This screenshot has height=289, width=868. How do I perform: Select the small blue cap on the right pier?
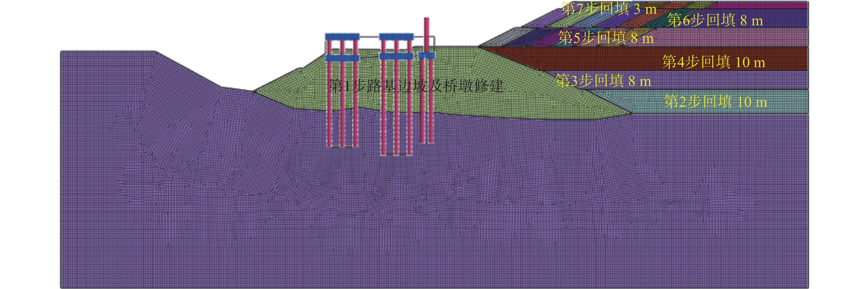point(426,55)
